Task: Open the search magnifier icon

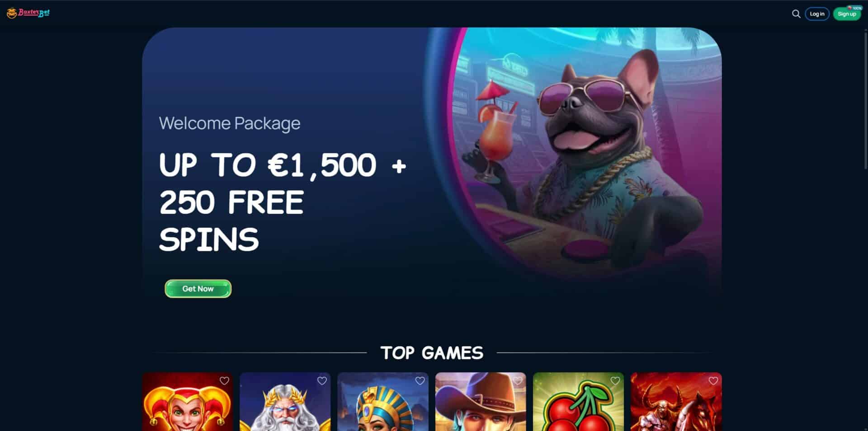Action: (796, 14)
